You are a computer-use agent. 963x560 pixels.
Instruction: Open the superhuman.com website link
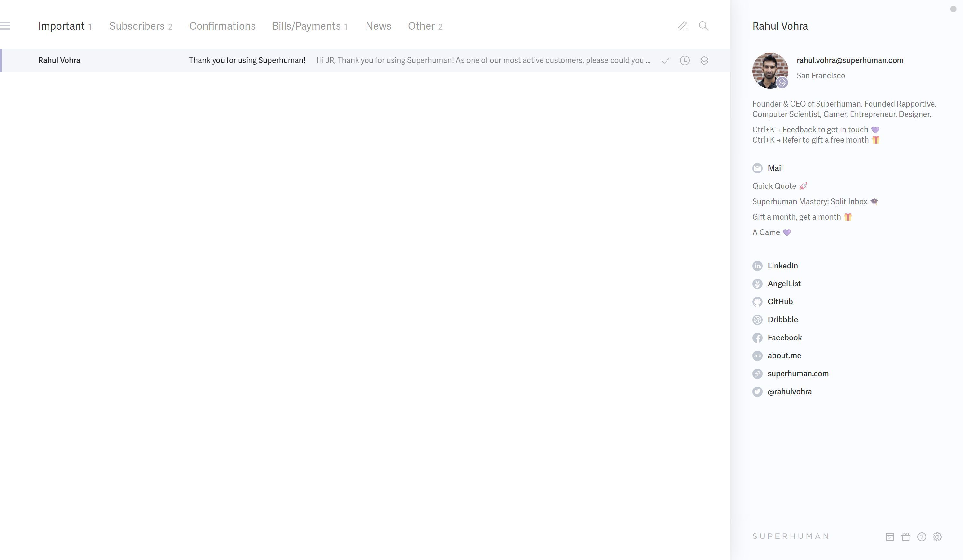point(798,373)
